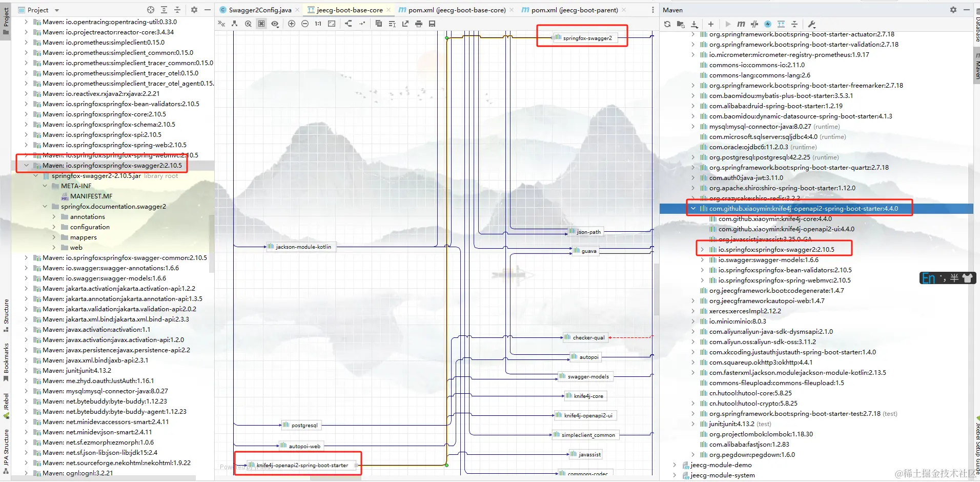Collapse all in Maven panel
The image size is (980, 482).
click(794, 24)
